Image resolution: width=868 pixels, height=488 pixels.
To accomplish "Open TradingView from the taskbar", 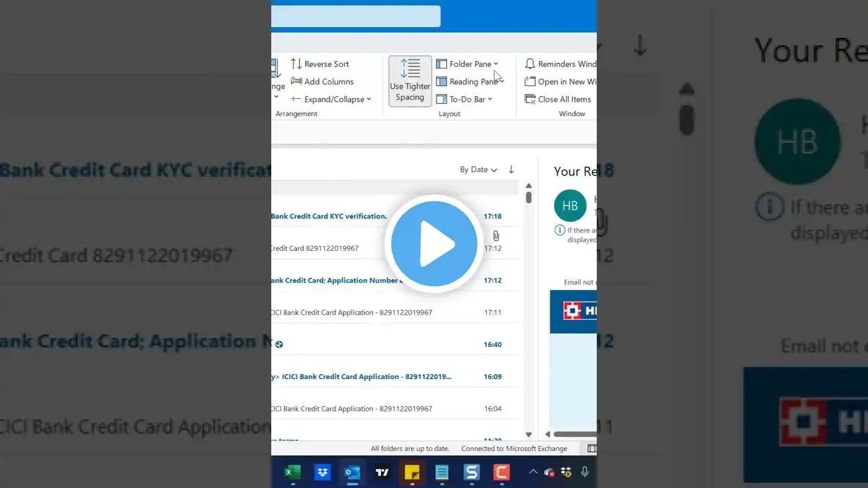I will click(x=382, y=472).
